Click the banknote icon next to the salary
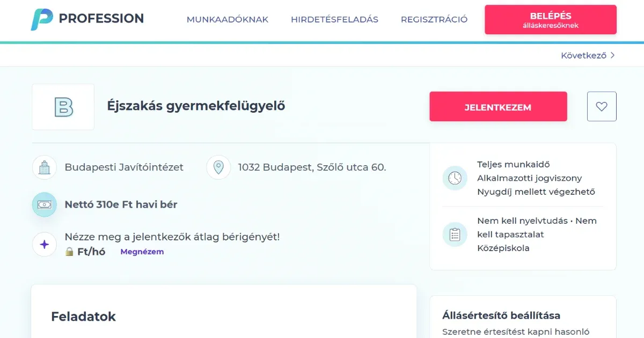This screenshot has width=644, height=338. tap(44, 204)
